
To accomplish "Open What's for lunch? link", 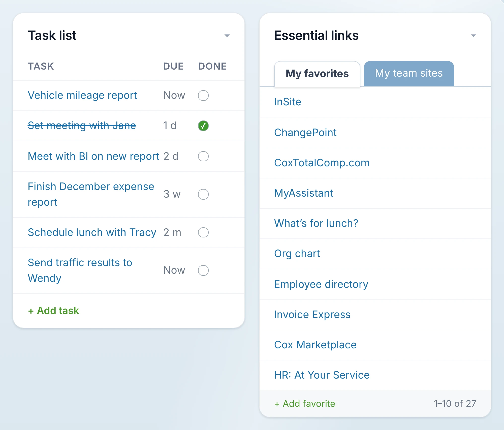I will point(316,223).
